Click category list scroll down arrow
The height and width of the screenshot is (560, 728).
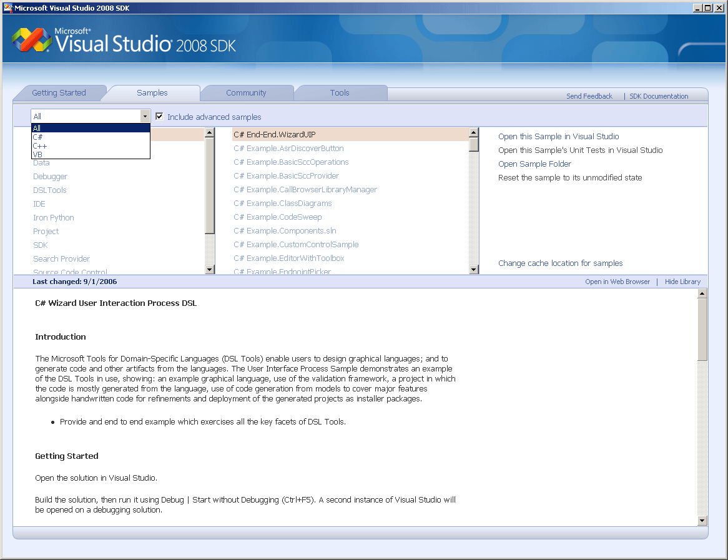210,269
